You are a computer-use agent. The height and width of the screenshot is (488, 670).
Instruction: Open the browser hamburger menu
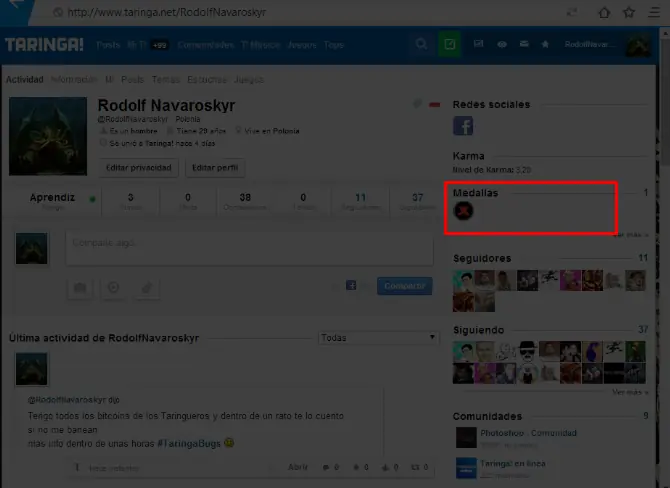[654, 12]
